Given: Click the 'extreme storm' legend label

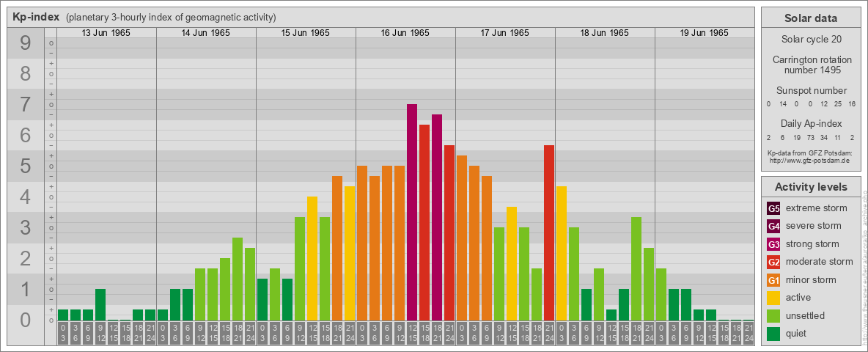Looking at the screenshot, I should pyautogui.click(x=817, y=208).
